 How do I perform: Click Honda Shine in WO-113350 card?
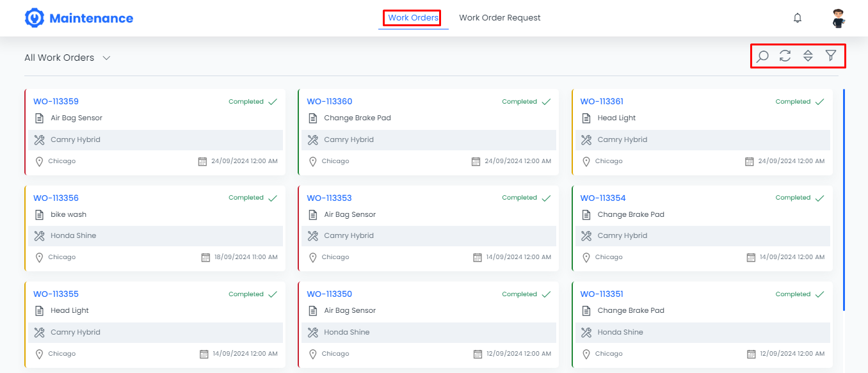pyautogui.click(x=347, y=332)
